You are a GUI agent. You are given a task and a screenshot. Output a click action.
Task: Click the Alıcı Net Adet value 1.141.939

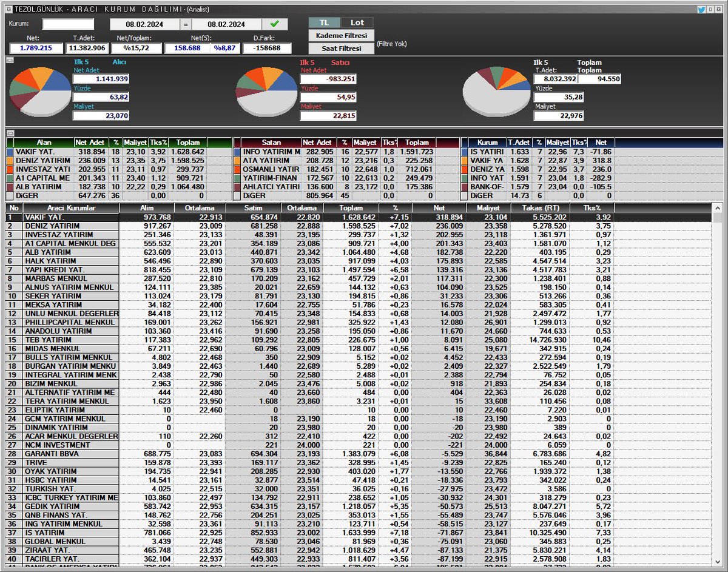(x=101, y=79)
